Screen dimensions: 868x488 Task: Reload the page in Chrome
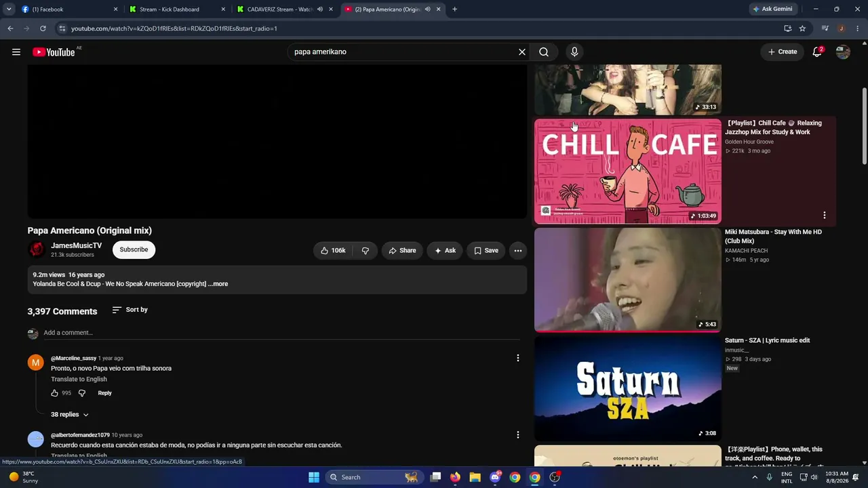click(x=43, y=28)
